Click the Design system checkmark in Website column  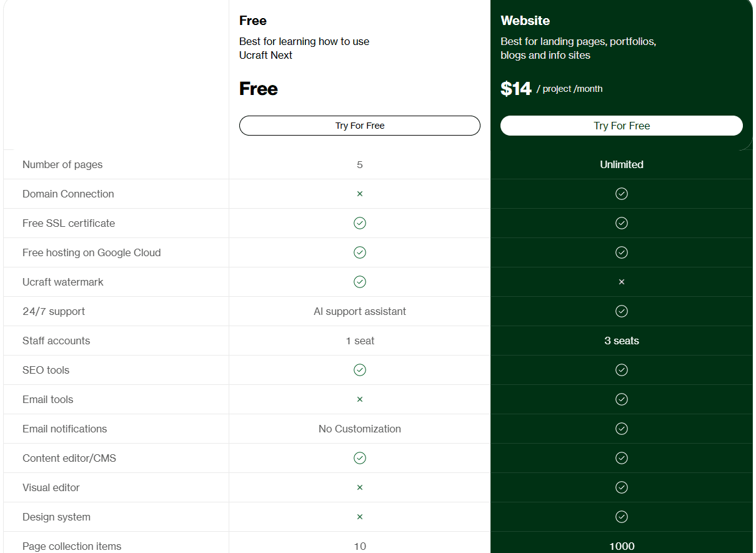[622, 517]
